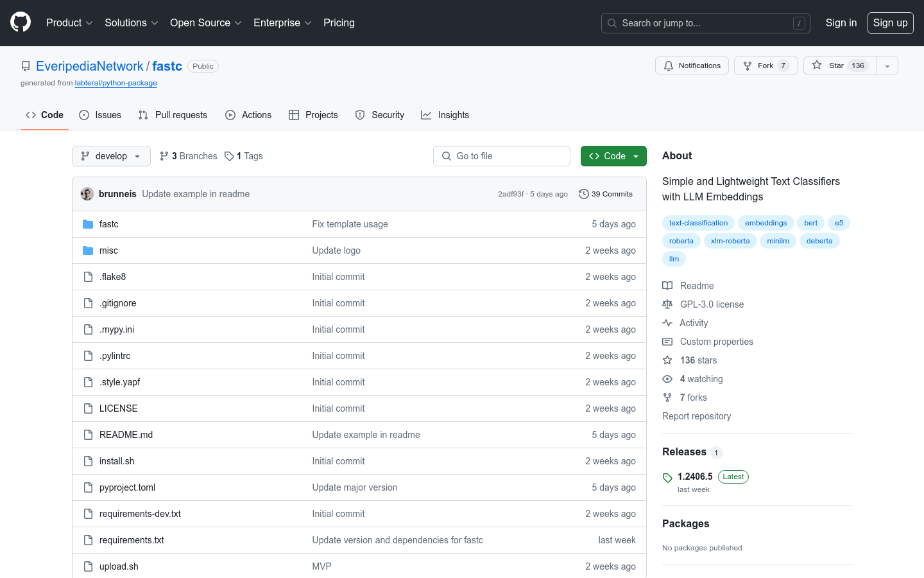Screen dimensions: 924x578
Task: Click the star icon beside 136 stars
Action: (x=667, y=360)
